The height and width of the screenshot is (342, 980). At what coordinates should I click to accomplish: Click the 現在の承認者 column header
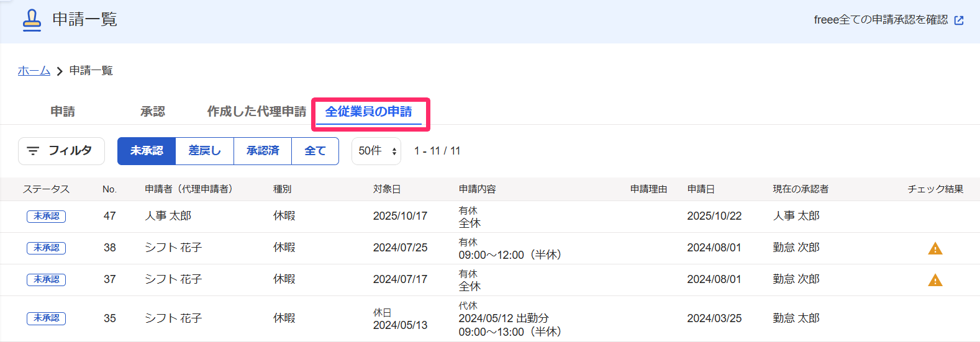point(801,189)
